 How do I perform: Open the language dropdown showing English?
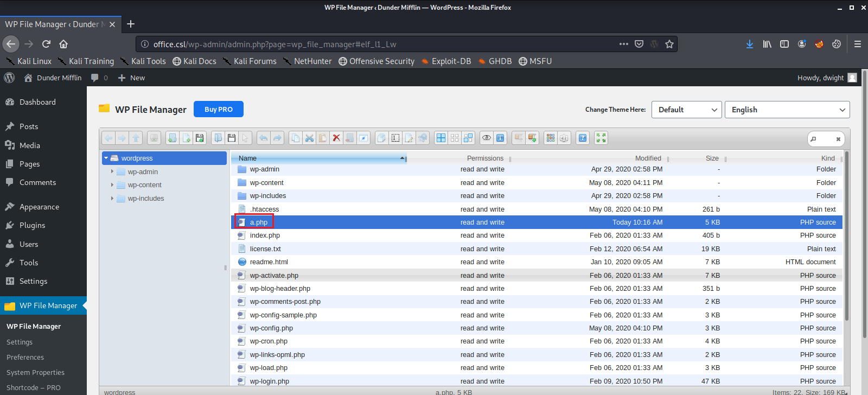(x=787, y=110)
